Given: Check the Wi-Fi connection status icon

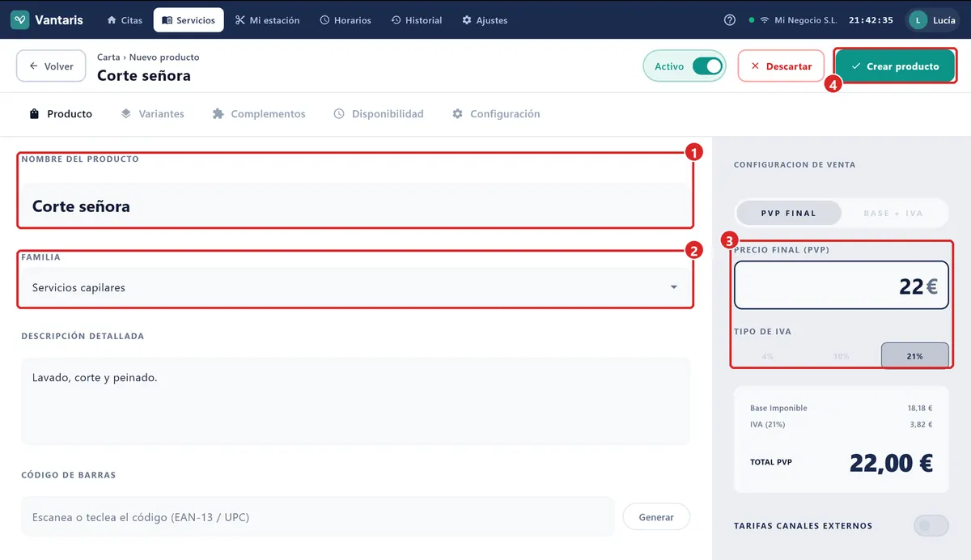Looking at the screenshot, I should (765, 20).
